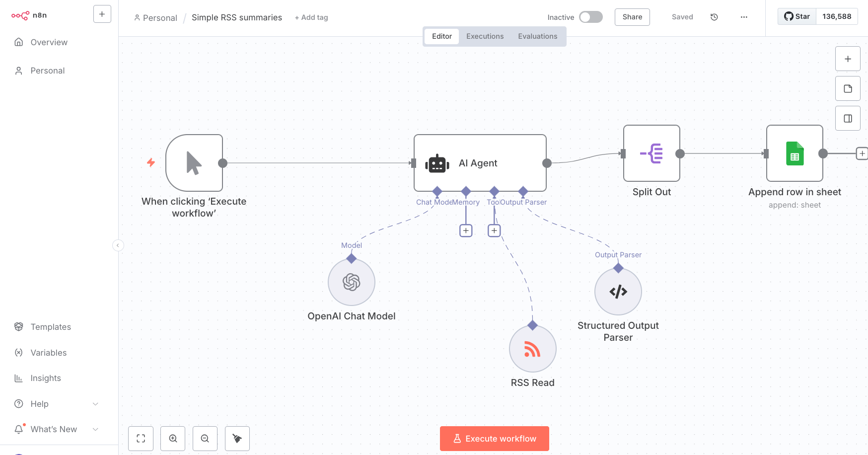Image resolution: width=868 pixels, height=455 pixels.
Task: Switch to the Evaluations tab
Action: tap(537, 36)
